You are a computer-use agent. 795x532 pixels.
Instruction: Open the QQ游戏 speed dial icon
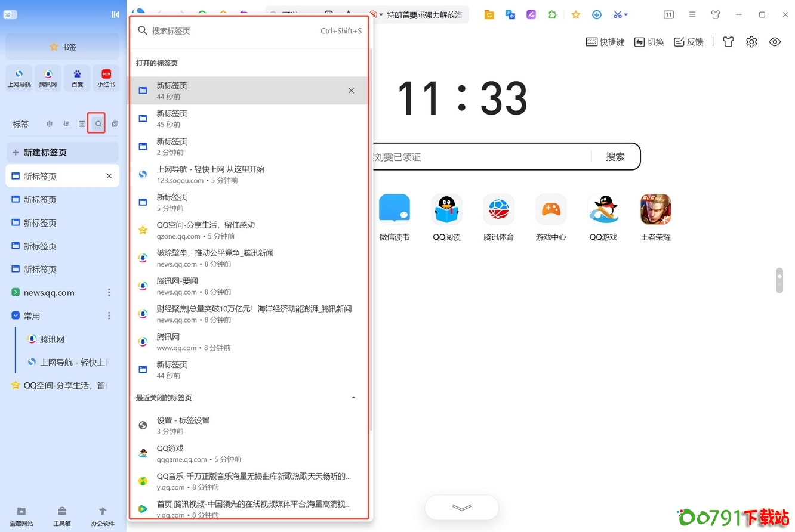click(x=603, y=209)
